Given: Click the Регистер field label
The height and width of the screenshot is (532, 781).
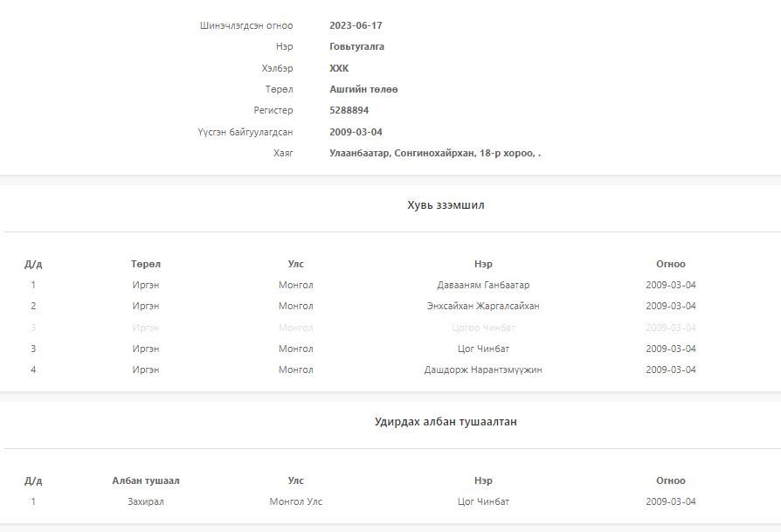Looking at the screenshot, I should tap(273, 111).
